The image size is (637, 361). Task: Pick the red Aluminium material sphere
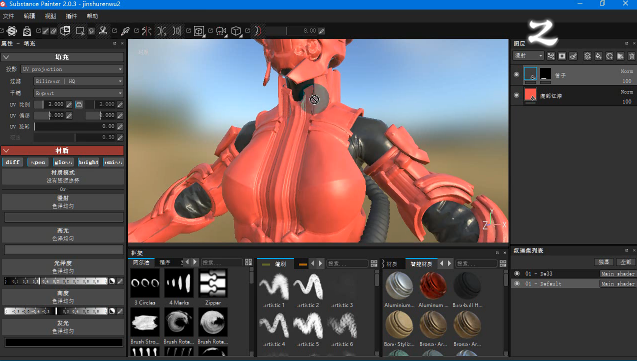coord(433,285)
